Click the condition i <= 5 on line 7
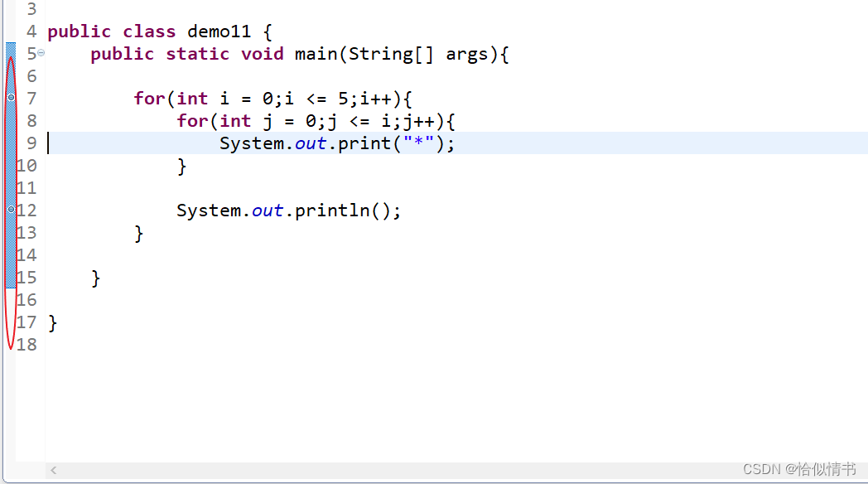 (x=316, y=99)
